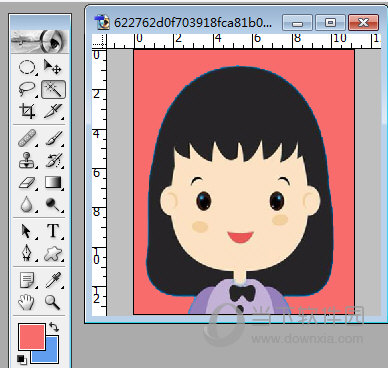This screenshot has height=368, width=388.
Task: Select the Pen tool
Action: click(27, 254)
